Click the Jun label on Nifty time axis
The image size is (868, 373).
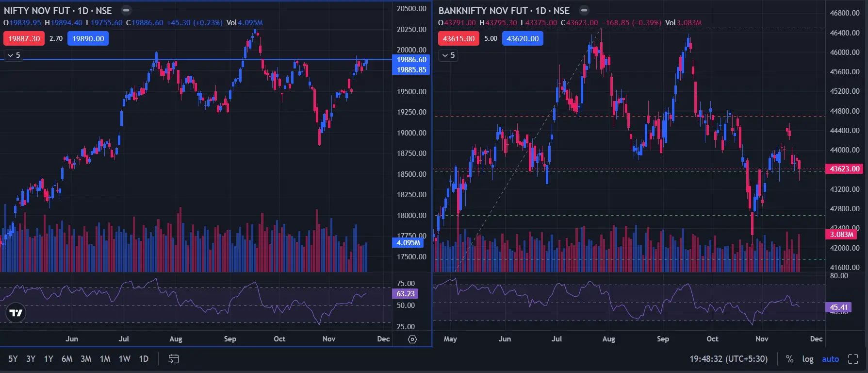pos(72,339)
